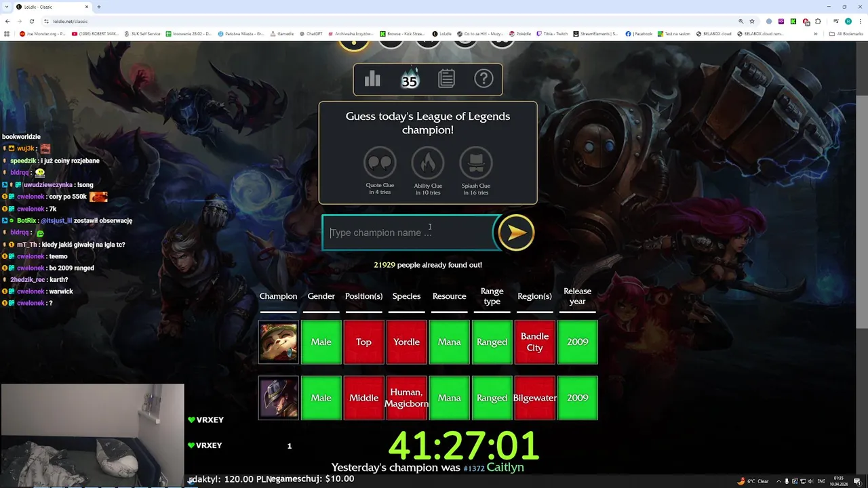Select the Yordle species cell
Screen dimensions: 868x488
pos(406,342)
